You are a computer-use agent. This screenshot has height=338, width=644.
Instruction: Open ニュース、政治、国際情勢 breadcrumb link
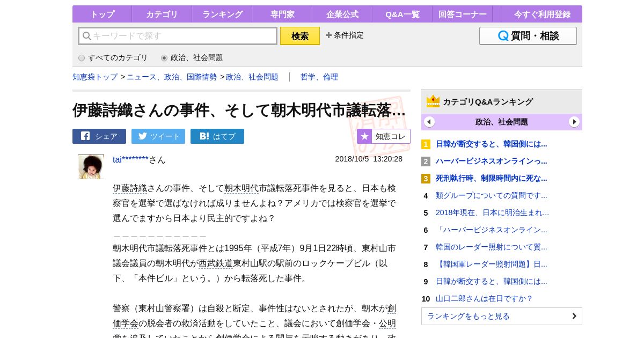pos(172,77)
